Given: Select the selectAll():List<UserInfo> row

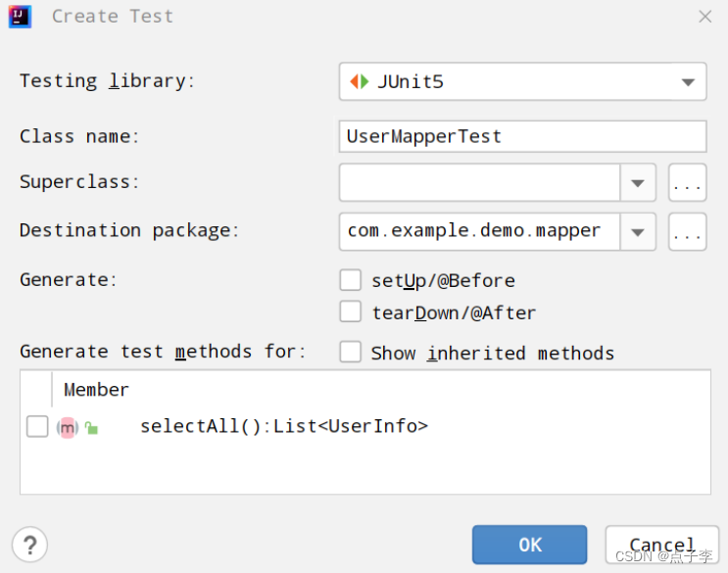Looking at the screenshot, I should coord(365,426).
